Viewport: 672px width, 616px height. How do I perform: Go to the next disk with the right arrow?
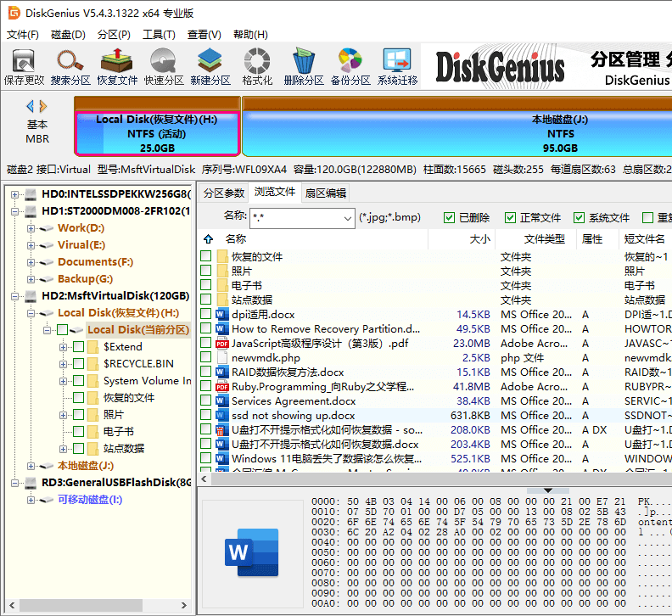click(43, 106)
